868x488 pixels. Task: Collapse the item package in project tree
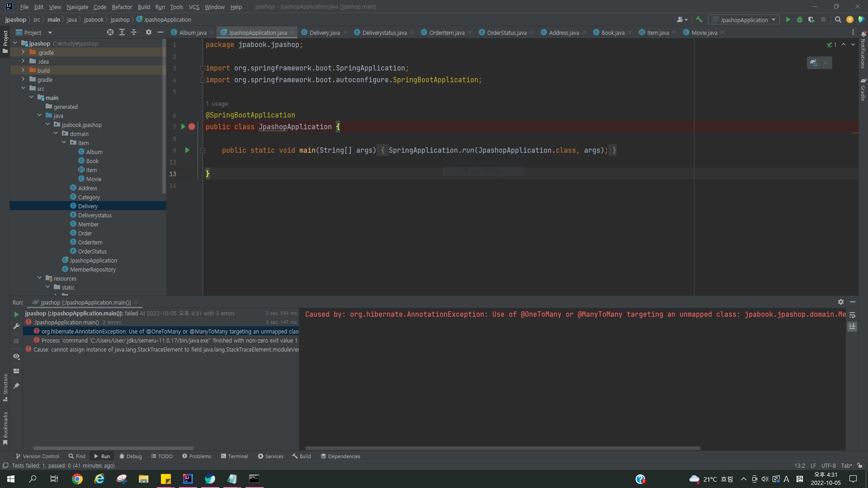(x=64, y=143)
